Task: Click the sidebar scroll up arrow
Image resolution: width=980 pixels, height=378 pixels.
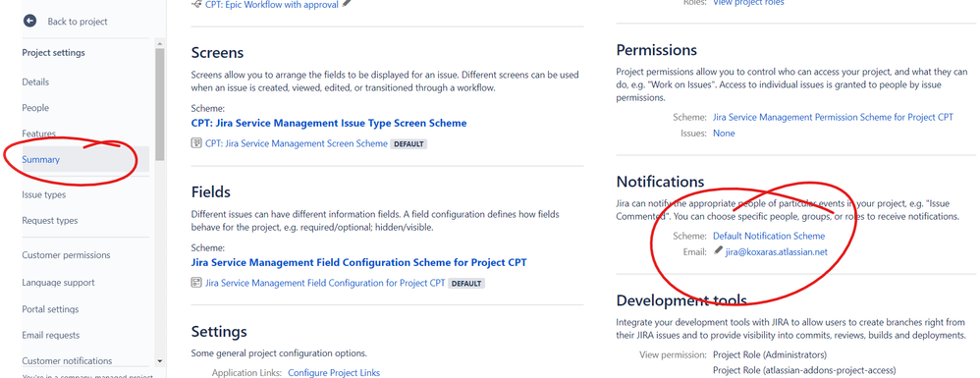Action: click(x=160, y=44)
